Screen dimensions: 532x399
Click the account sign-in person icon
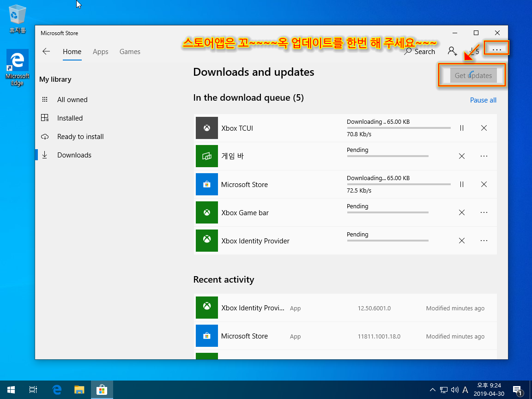452,51
